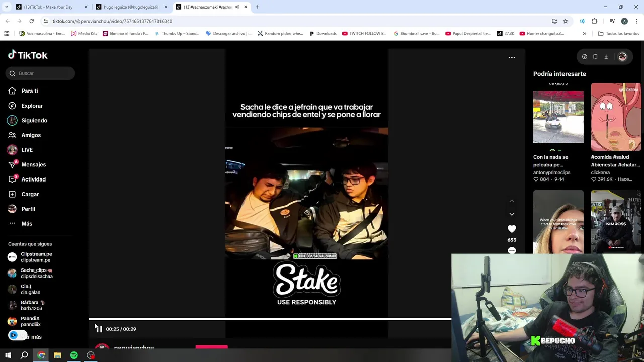Reload the page
The width and height of the screenshot is (644, 362).
[31, 21]
